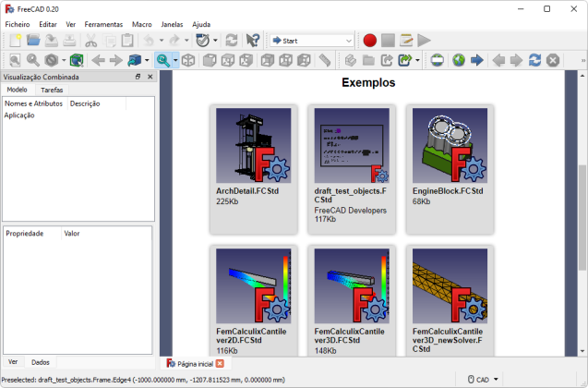The image size is (588, 388).
Task: Click the Sync view cube icon
Action: (x=135, y=60)
